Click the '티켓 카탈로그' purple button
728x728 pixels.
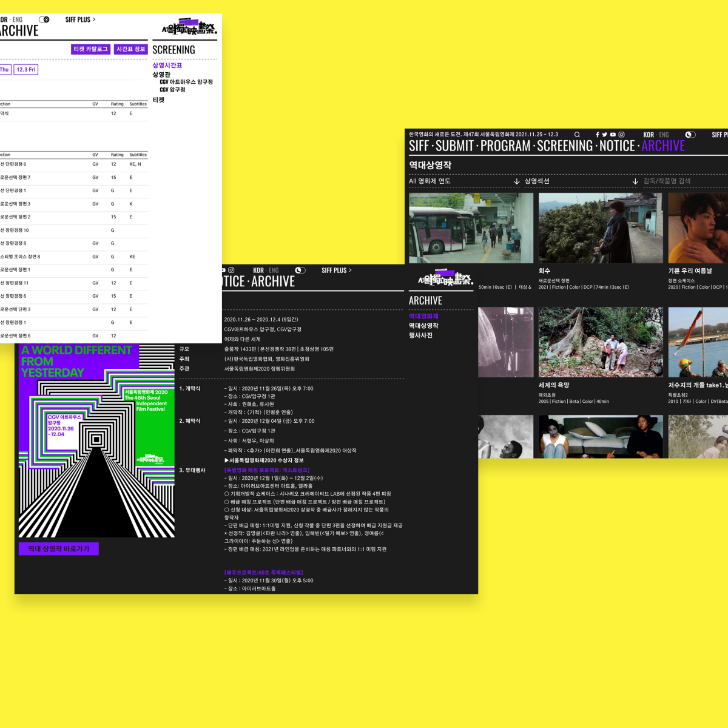[x=90, y=49]
